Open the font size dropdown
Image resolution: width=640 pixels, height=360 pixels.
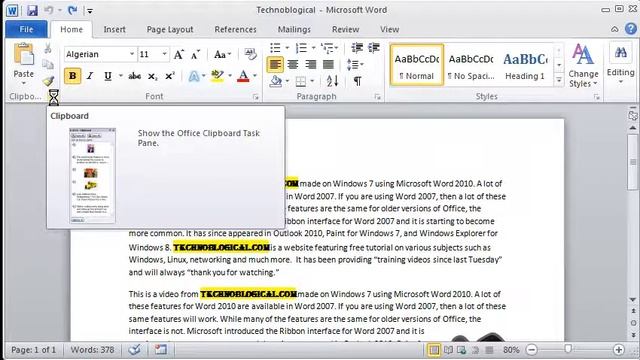click(164, 54)
